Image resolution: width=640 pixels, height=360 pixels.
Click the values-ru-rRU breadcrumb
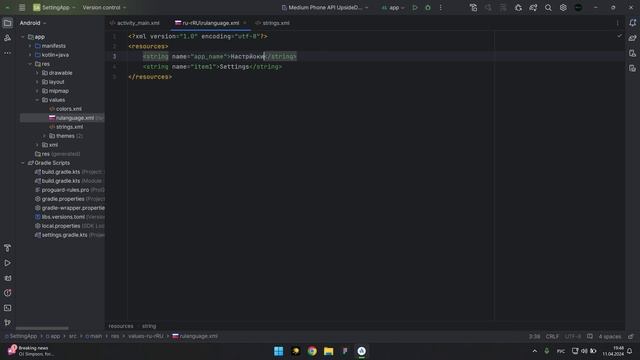click(x=146, y=336)
